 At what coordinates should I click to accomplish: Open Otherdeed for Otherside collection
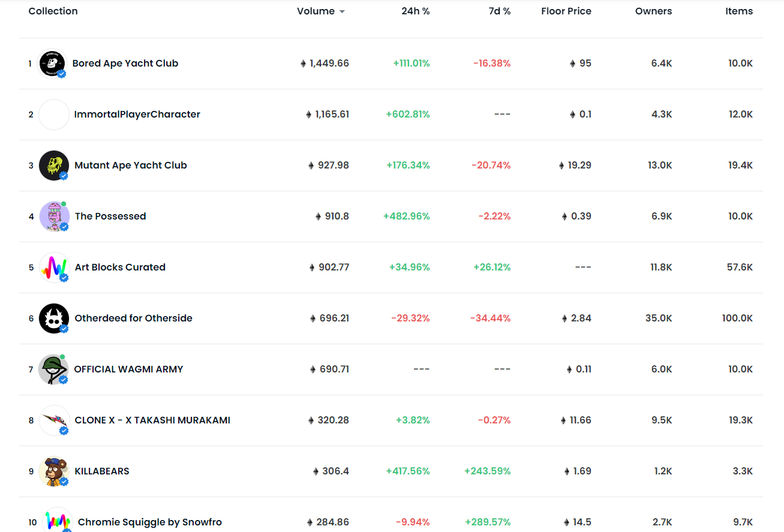(134, 318)
